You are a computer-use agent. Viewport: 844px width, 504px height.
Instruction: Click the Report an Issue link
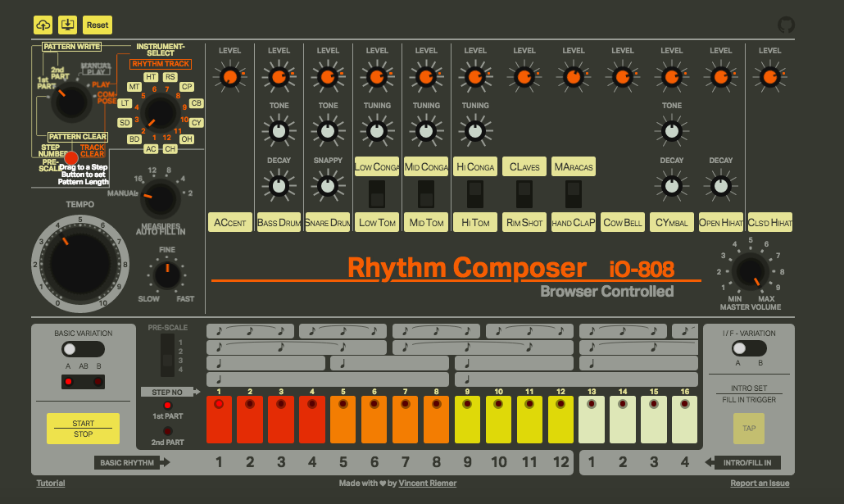pyautogui.click(x=760, y=484)
